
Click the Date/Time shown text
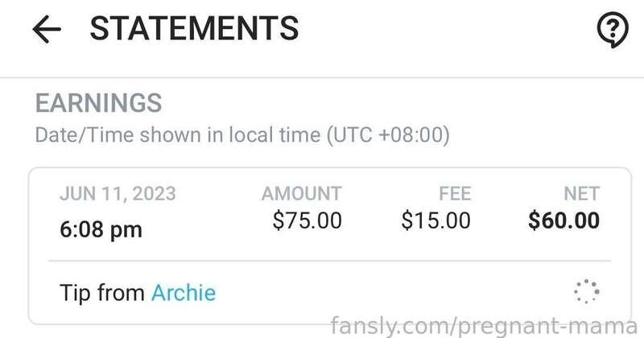[118, 134]
